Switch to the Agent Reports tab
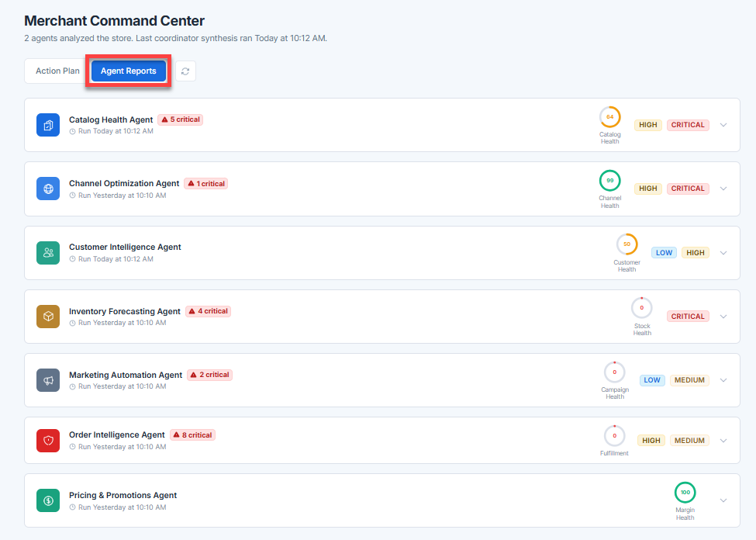The height and width of the screenshot is (540, 756). point(128,71)
